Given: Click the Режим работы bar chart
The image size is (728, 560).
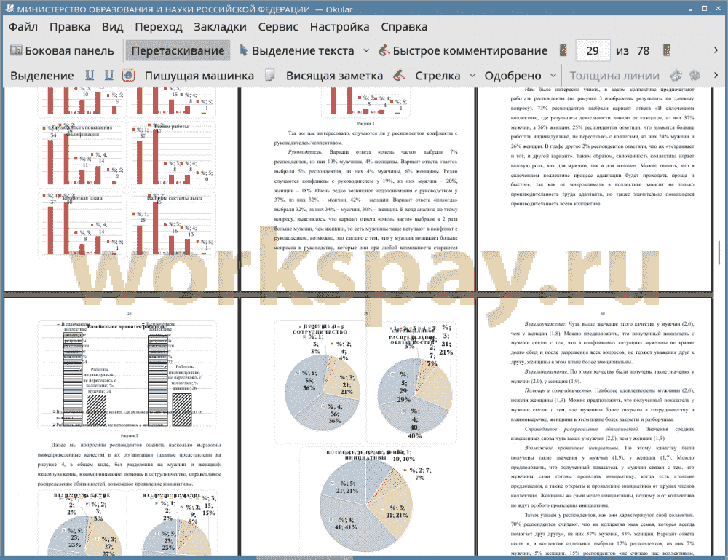Looking at the screenshot, I should (172, 154).
